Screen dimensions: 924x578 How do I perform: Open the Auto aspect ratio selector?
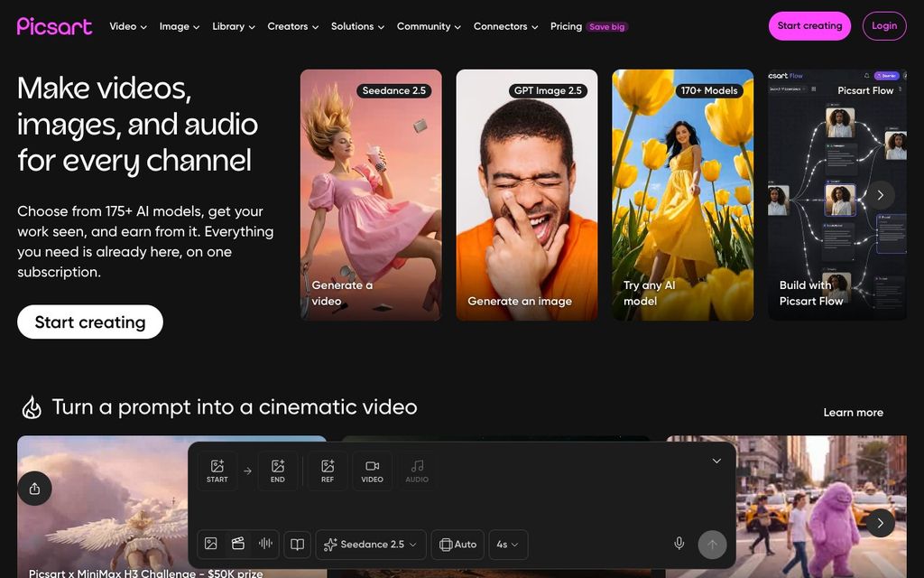(457, 545)
